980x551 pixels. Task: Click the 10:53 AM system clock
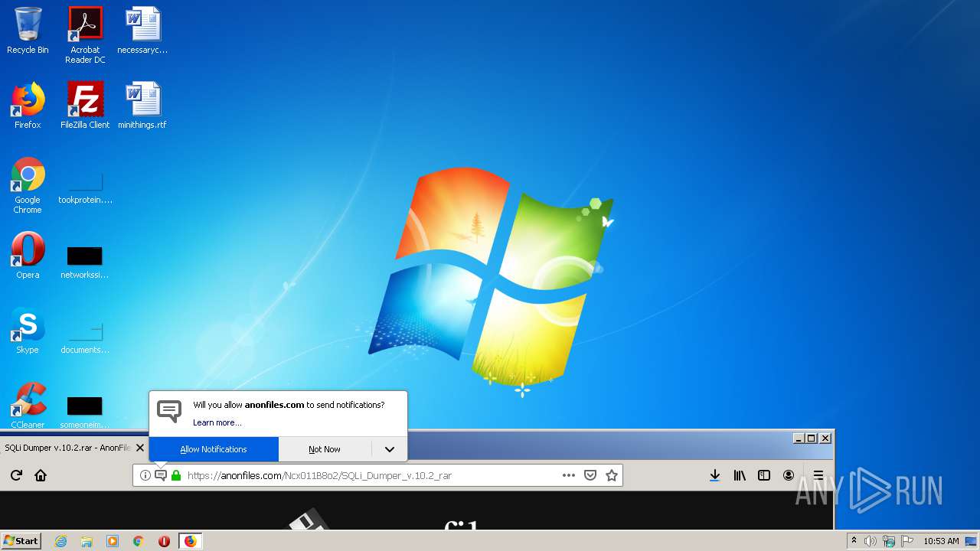pyautogui.click(x=941, y=541)
